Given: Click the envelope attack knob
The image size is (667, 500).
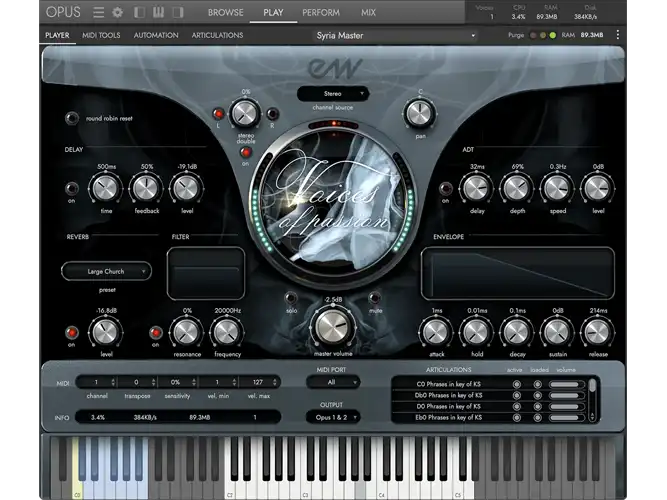Looking at the screenshot, I should tap(436, 332).
